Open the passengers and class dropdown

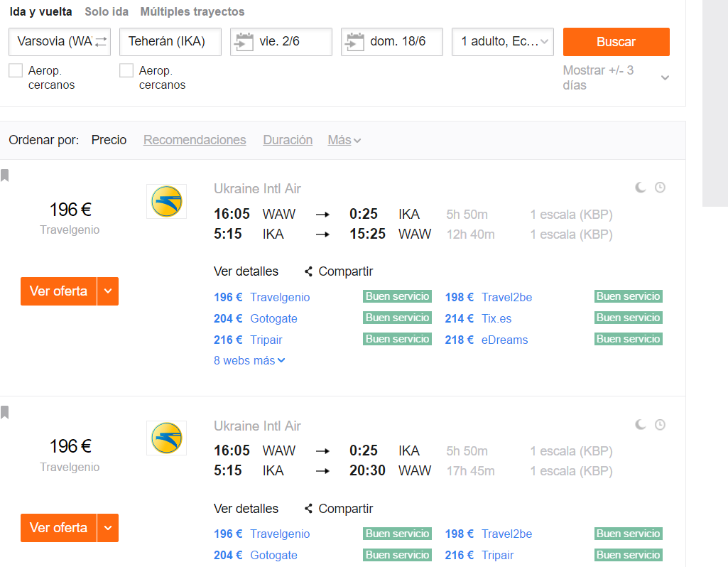(502, 42)
